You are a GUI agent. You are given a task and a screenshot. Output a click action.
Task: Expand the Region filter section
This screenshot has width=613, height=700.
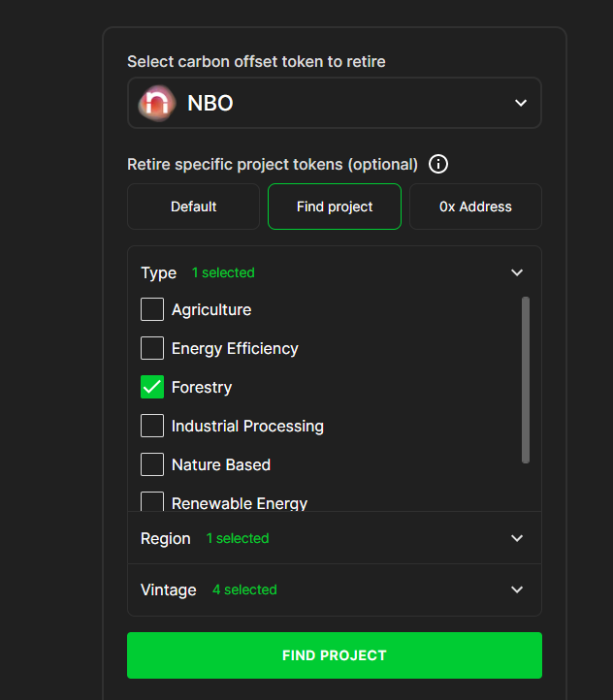click(517, 538)
